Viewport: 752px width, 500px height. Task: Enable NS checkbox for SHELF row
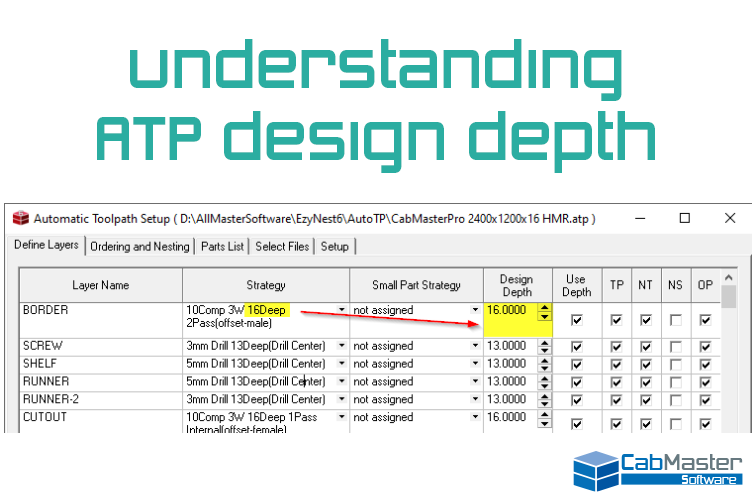tap(676, 365)
